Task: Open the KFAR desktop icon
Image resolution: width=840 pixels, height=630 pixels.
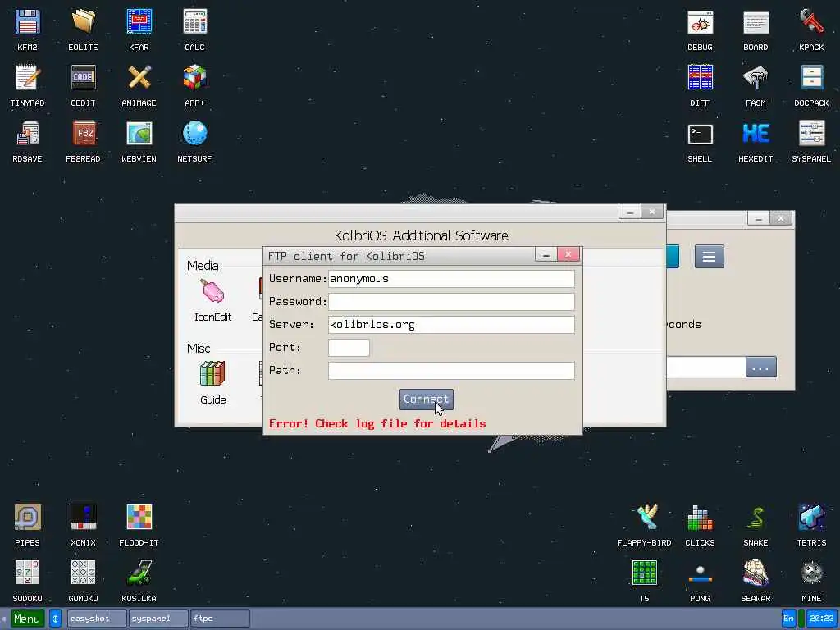Action: pos(139,22)
